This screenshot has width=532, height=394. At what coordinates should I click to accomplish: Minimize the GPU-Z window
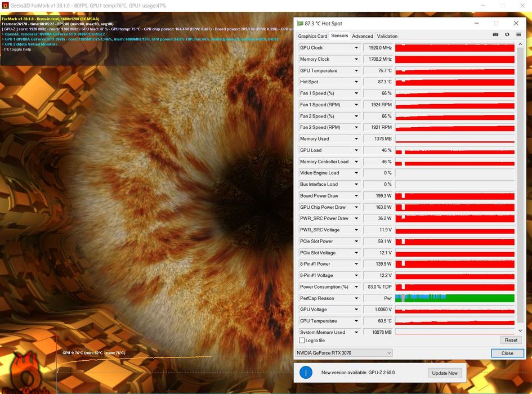coord(476,24)
